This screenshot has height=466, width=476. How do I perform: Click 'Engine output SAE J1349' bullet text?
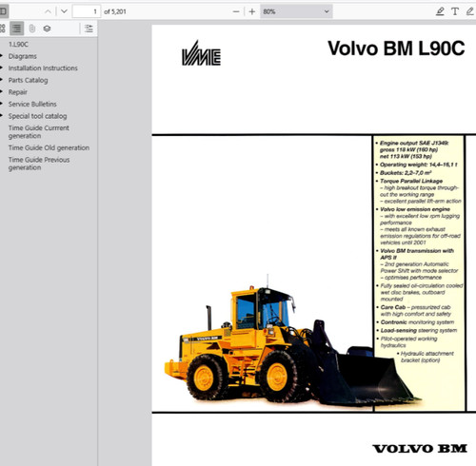point(414,143)
